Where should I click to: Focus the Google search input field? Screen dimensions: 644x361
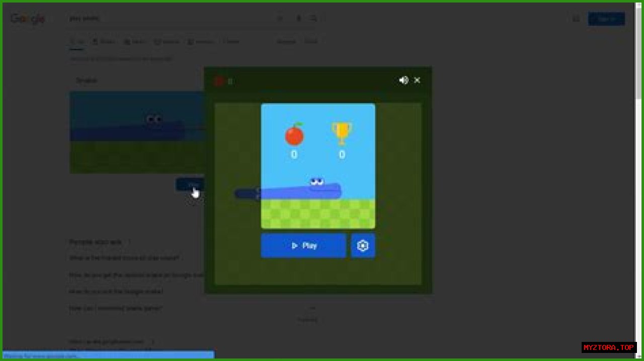click(x=166, y=19)
